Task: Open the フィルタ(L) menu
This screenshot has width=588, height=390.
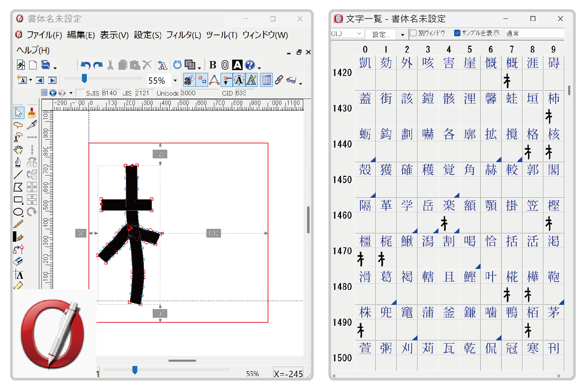Action: 183,35
